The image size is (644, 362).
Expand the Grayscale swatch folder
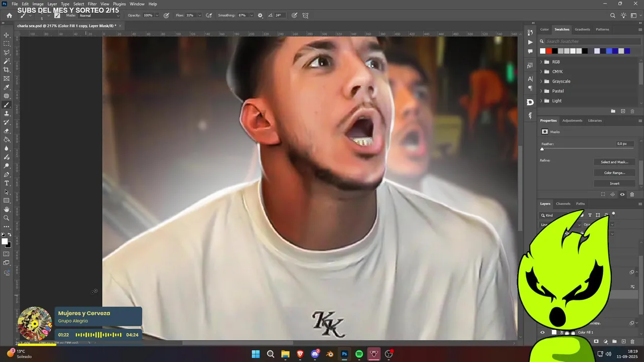541,81
